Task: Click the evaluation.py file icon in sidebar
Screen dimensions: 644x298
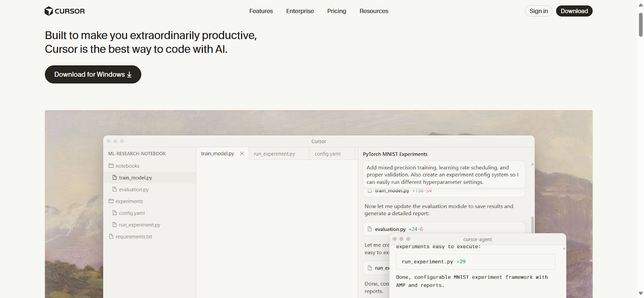Action: pyautogui.click(x=114, y=189)
